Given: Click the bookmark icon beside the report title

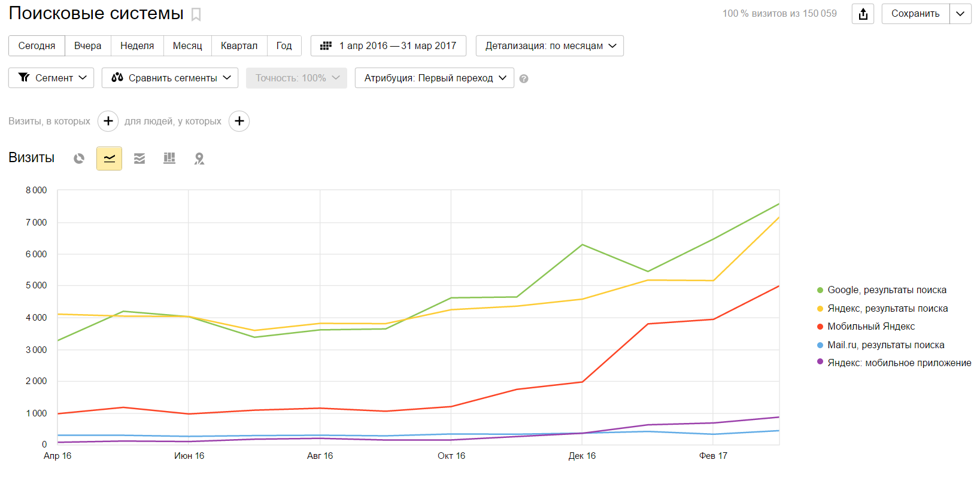Looking at the screenshot, I should [x=196, y=14].
